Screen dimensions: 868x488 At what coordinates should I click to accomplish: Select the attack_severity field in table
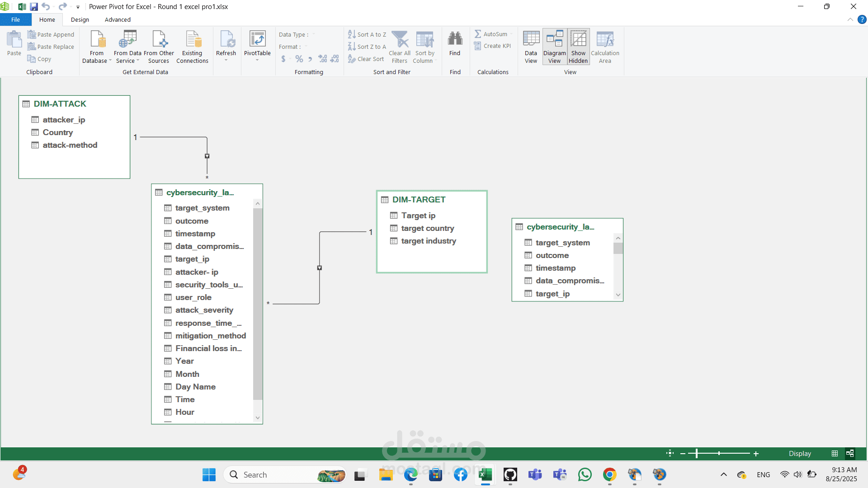(x=204, y=310)
